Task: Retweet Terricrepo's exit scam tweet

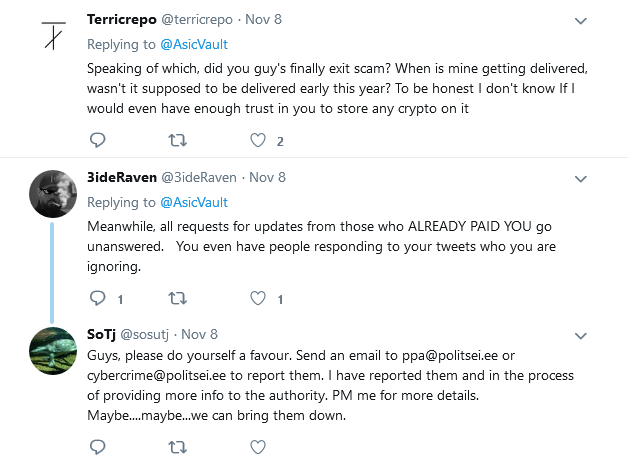Action: click(x=177, y=141)
